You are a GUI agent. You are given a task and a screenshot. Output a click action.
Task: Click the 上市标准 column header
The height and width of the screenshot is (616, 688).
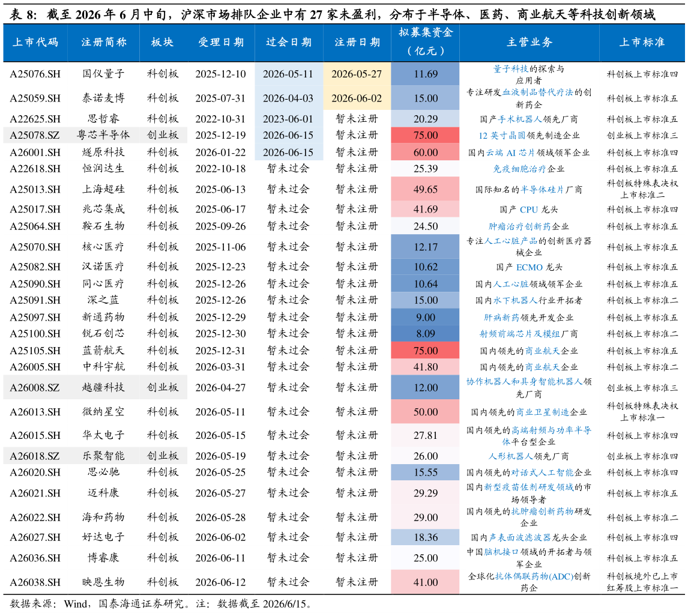(642, 43)
